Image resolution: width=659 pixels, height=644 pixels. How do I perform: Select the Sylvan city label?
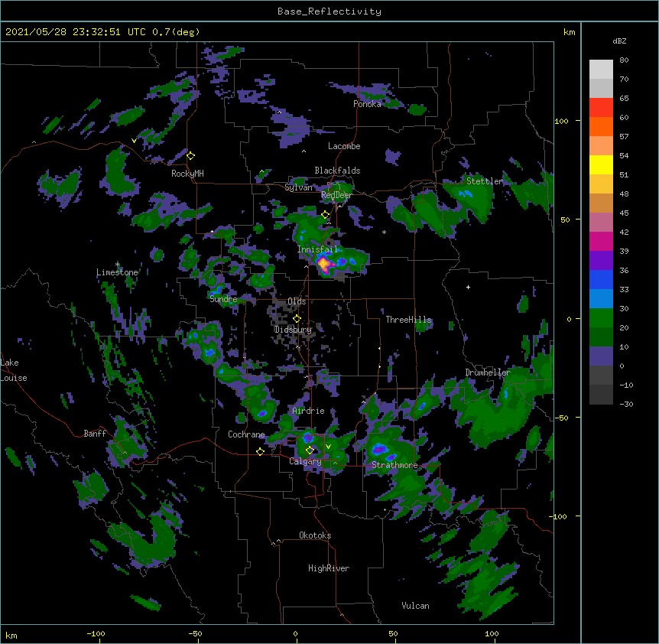coord(298,187)
